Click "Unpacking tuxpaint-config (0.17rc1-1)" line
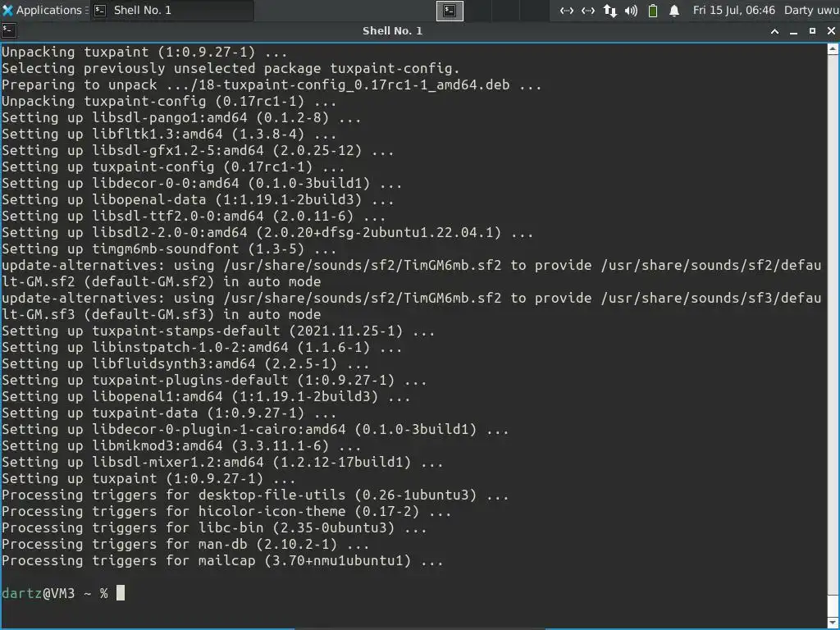 pos(169,101)
